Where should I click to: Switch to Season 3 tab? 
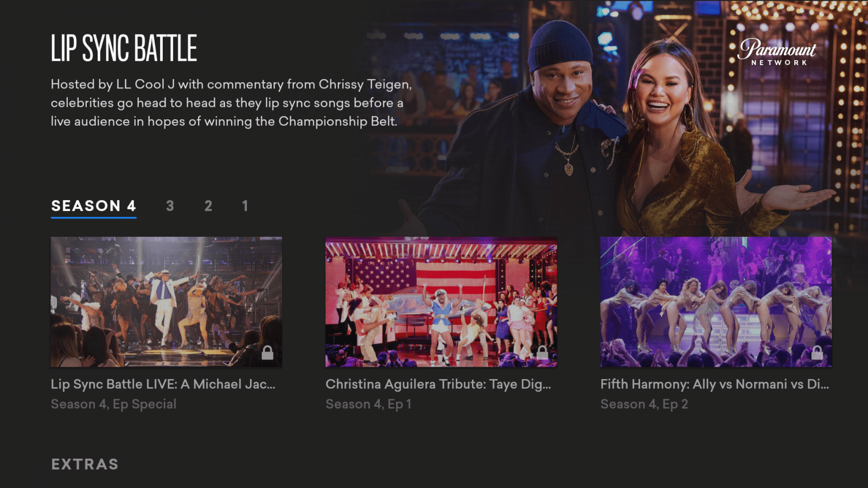click(170, 206)
